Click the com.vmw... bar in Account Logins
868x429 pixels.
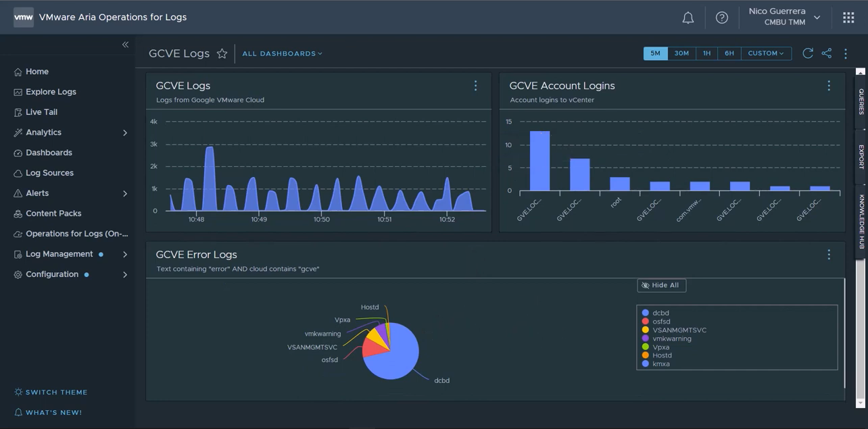tap(700, 186)
